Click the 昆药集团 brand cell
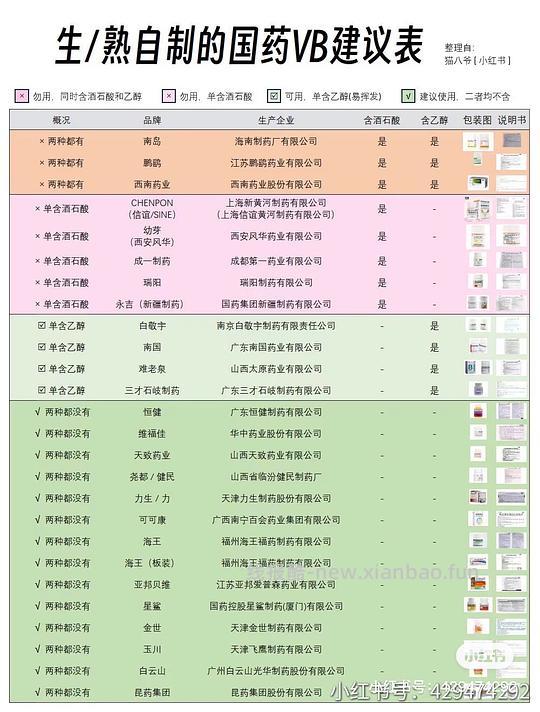This screenshot has height=712, width=540. pos(152,693)
